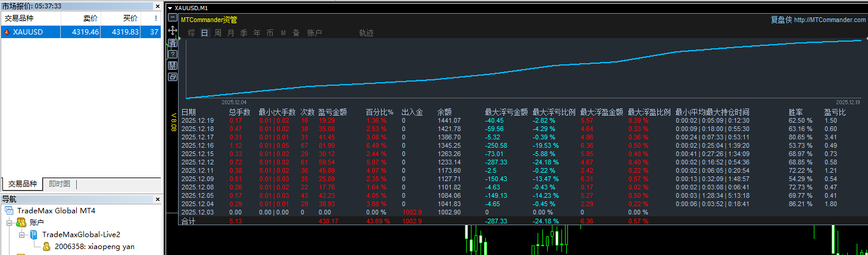Click the 盈亏比 column header
This screenshot has width=868, height=255.
click(835, 112)
